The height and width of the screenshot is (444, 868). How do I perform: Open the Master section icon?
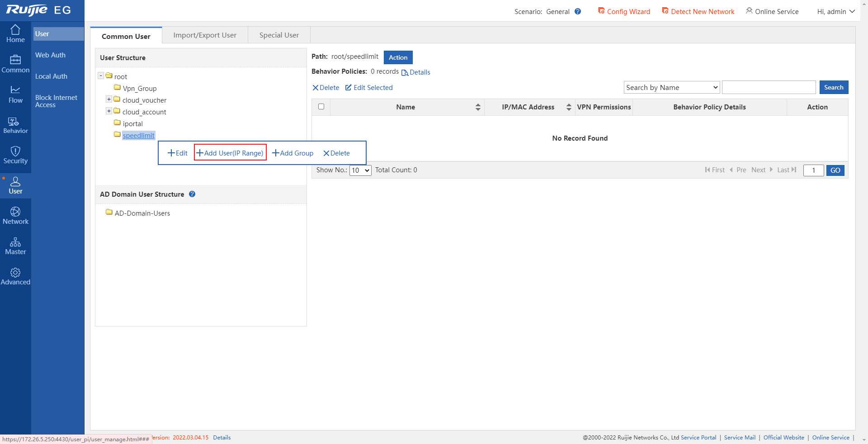coord(15,242)
